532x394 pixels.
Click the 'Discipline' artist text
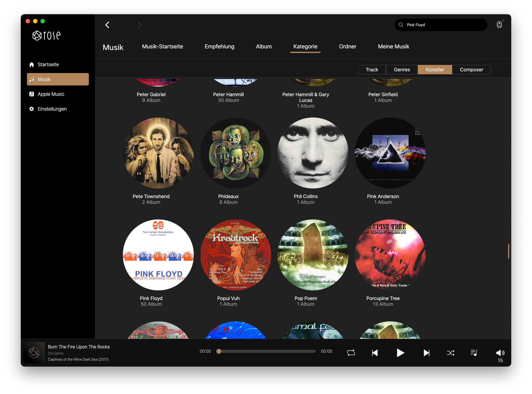pos(56,353)
